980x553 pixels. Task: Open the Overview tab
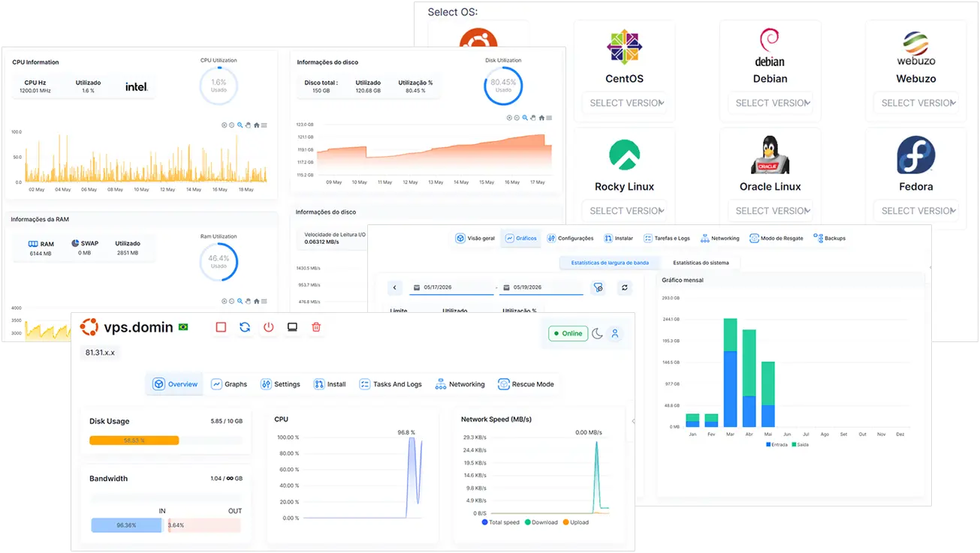click(x=175, y=384)
